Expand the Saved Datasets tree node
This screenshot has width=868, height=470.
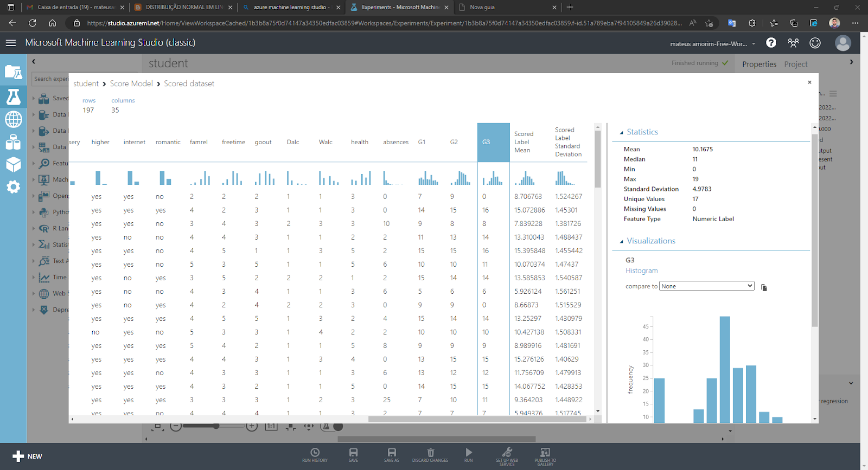coord(34,99)
